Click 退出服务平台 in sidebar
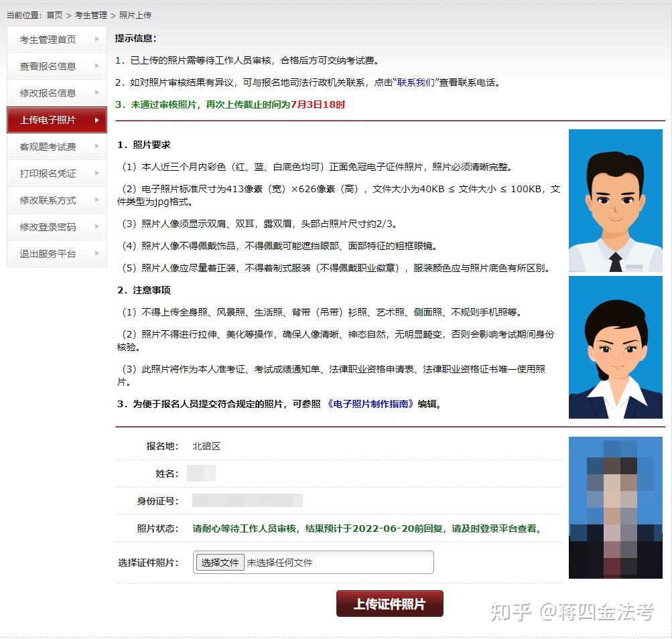This screenshot has height=639, width=672. click(x=57, y=254)
